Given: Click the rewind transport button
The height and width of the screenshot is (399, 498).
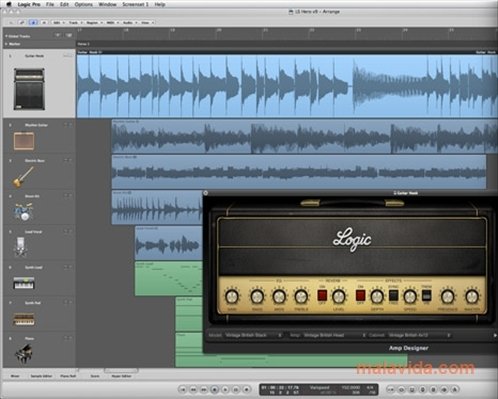Looking at the screenshot, I should click(193, 389).
